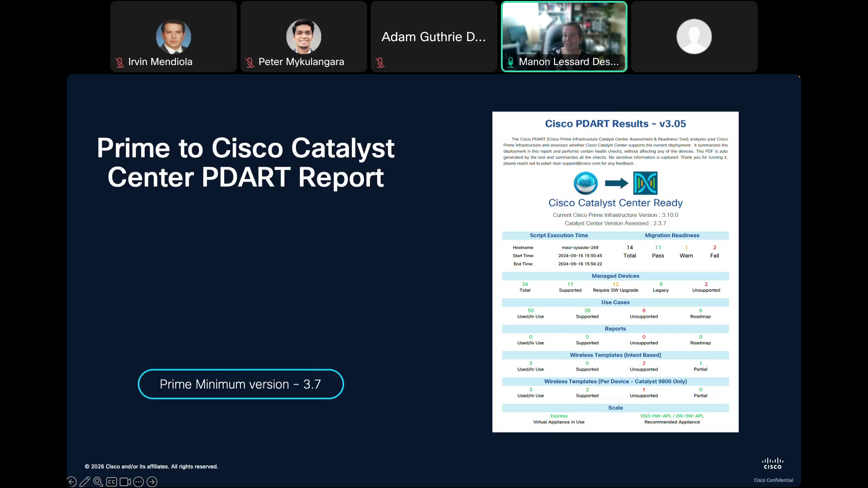Screen dimensions: 868x488
Task: Click Manon Lessard's active microphone icon
Action: pos(510,62)
